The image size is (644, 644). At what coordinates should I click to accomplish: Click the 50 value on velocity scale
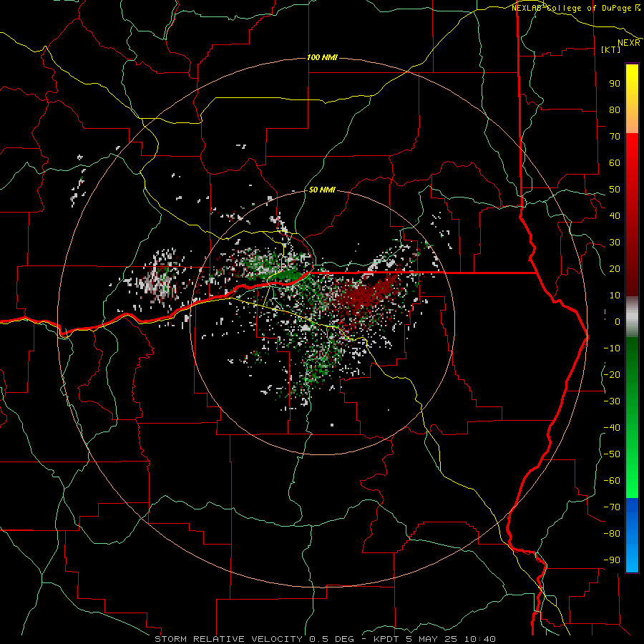tap(615, 190)
